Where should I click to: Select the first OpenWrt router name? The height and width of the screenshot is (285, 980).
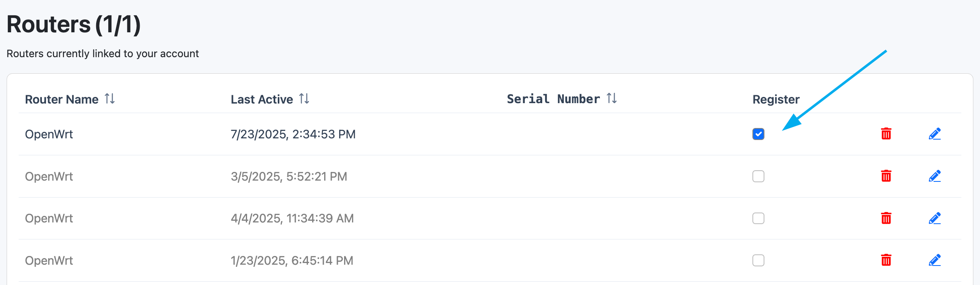point(49,134)
